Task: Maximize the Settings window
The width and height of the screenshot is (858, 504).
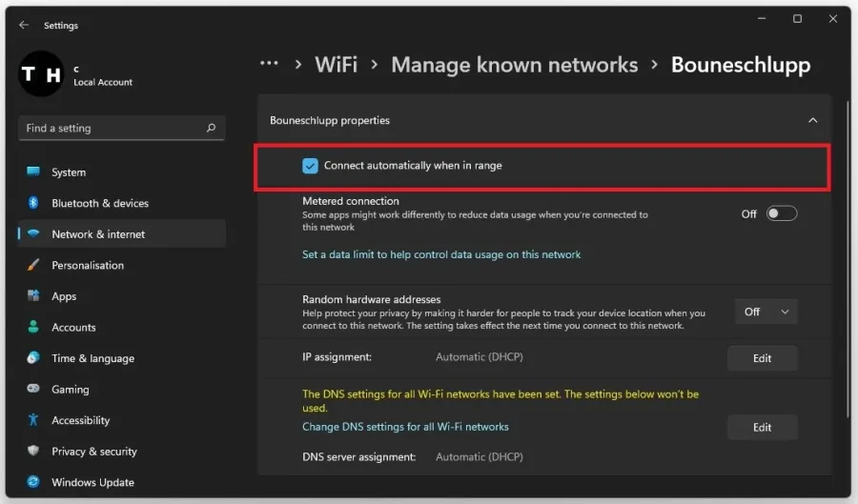Action: (x=797, y=19)
